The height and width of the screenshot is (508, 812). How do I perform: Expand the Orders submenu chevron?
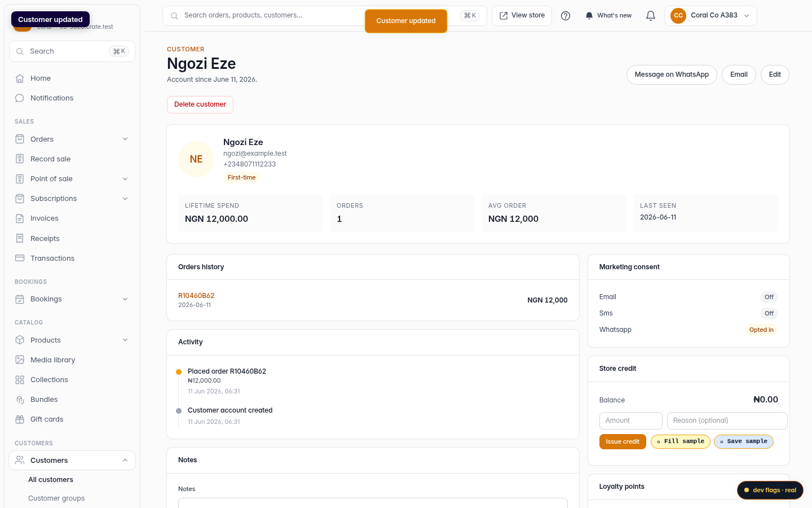point(125,139)
